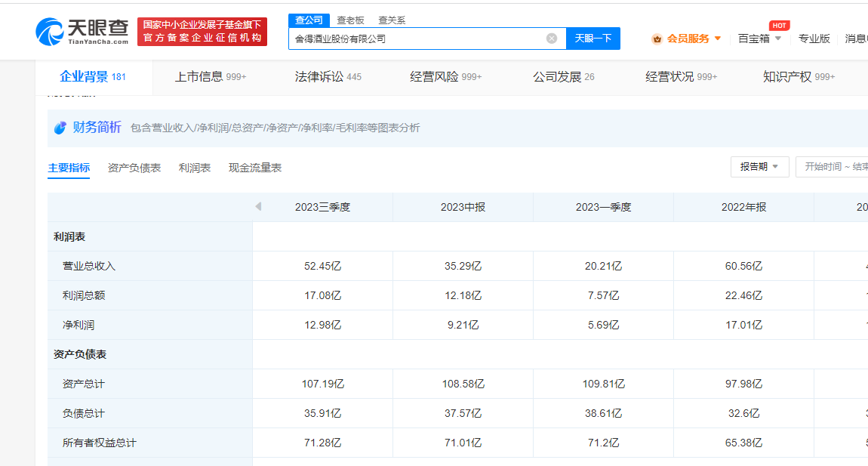
Task: Go to 法律诉讼 section
Action: (328, 77)
